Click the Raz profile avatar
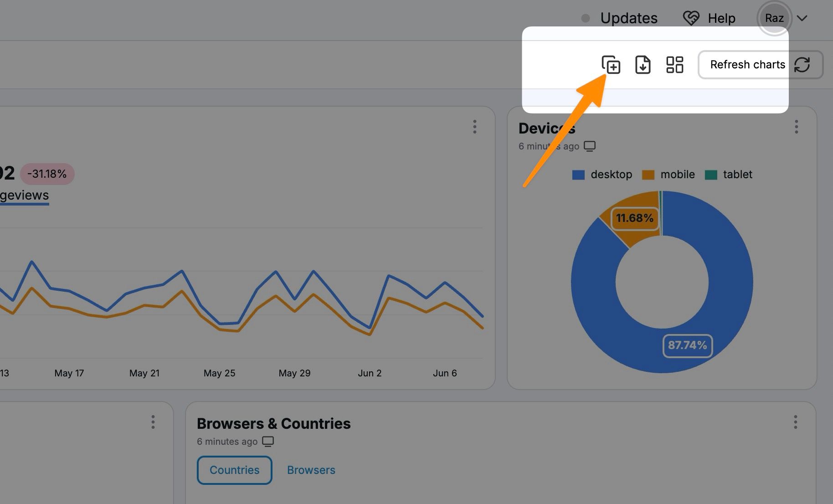 (x=775, y=18)
